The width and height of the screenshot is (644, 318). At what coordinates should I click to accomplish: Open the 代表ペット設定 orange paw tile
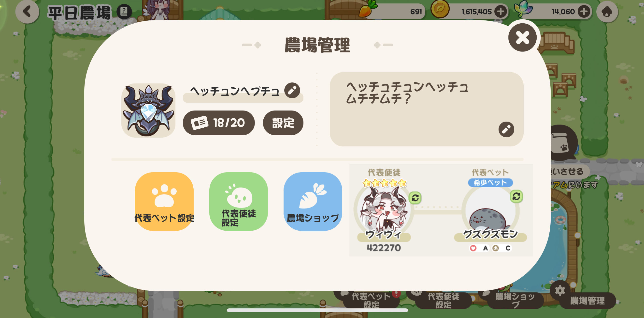(x=164, y=201)
